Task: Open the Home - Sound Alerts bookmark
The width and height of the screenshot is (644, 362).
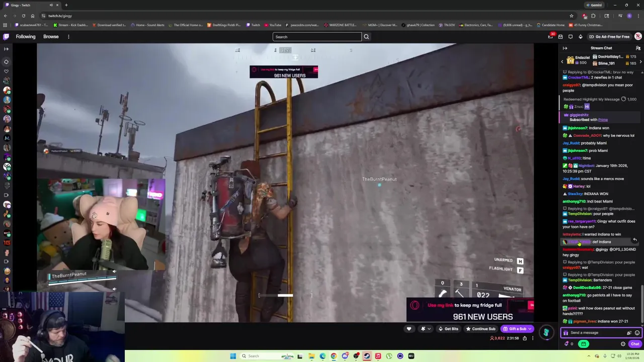Action: [x=147, y=25]
